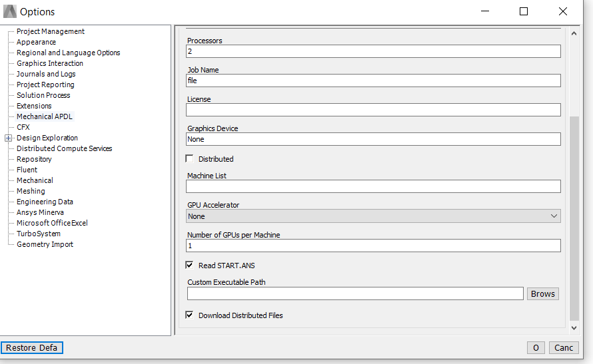Click the Ansys logo icon in title bar

pyautogui.click(x=10, y=12)
